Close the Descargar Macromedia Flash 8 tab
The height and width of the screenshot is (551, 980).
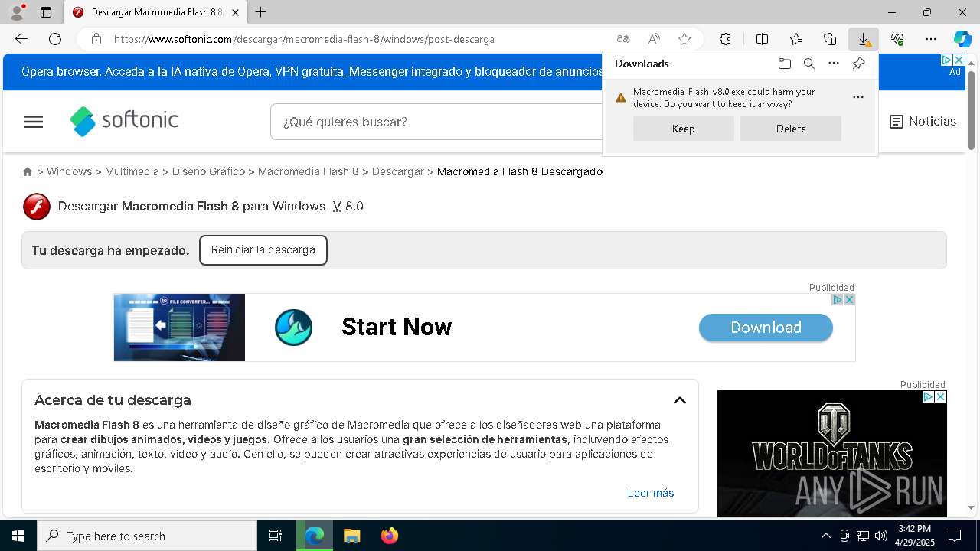[236, 12]
